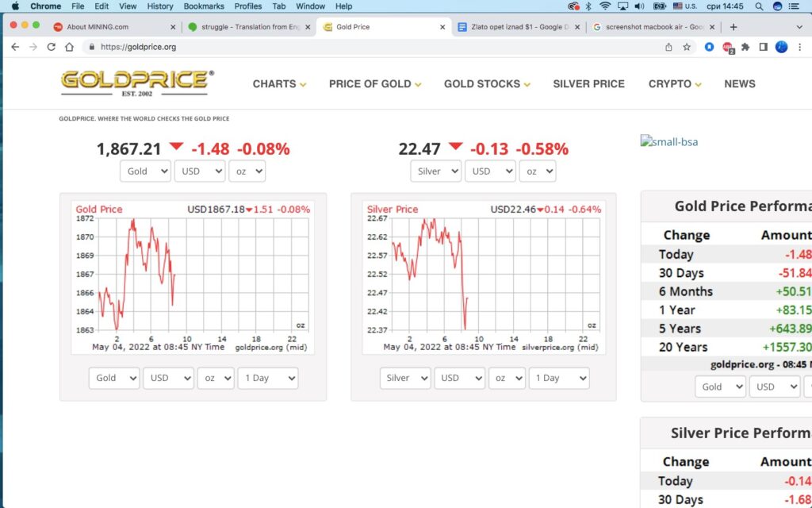This screenshot has height=508, width=812.
Task: Open the PRICE OF GOLD navigation menu
Action: pos(375,84)
